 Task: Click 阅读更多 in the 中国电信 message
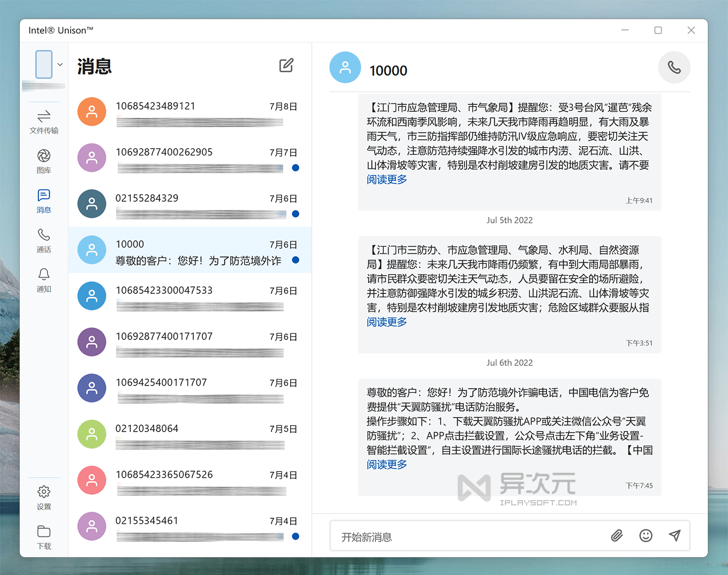pyautogui.click(x=386, y=464)
